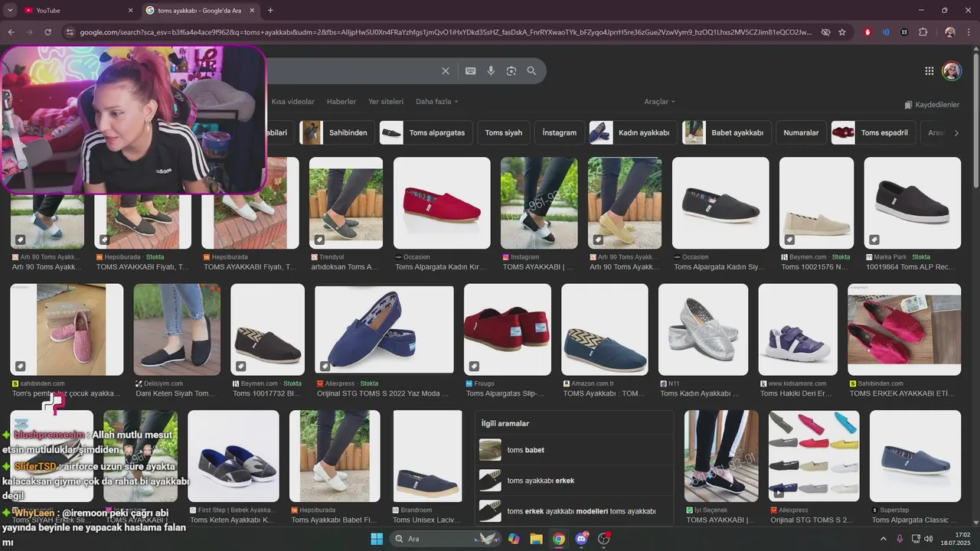Open the Chrome profile avatar in the toolbar
980x551 pixels.
click(x=950, y=32)
